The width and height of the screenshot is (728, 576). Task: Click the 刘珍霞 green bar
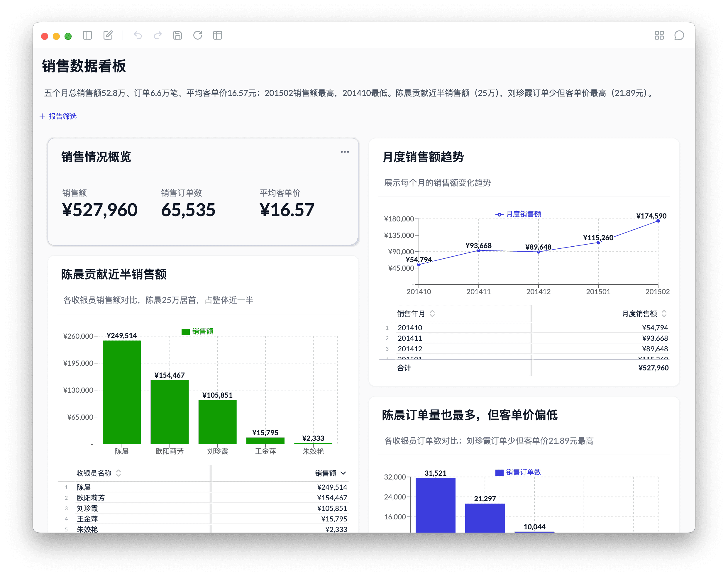[x=217, y=422]
